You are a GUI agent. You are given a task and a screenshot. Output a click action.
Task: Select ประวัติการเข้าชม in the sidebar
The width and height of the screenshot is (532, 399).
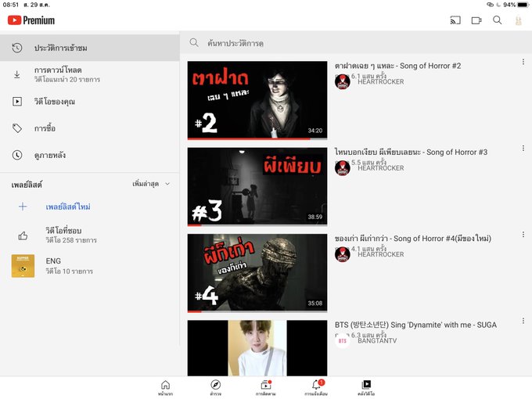point(89,48)
